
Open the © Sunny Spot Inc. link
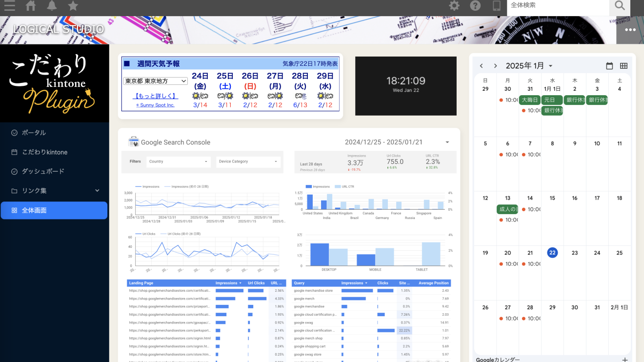pos(155,105)
